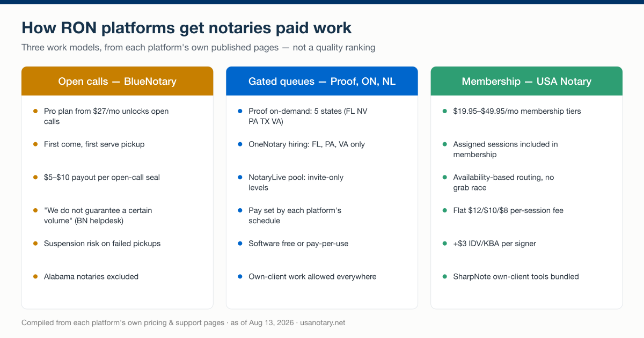This screenshot has height=338, width=644.
Task: Click the subtitle 'Three work models' line
Action: (x=198, y=47)
